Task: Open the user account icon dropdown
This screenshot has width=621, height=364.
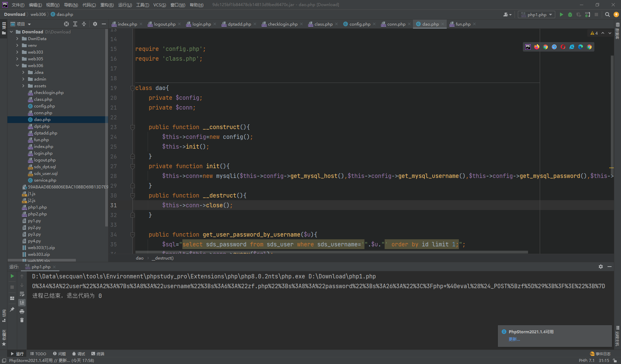Action: click(507, 14)
